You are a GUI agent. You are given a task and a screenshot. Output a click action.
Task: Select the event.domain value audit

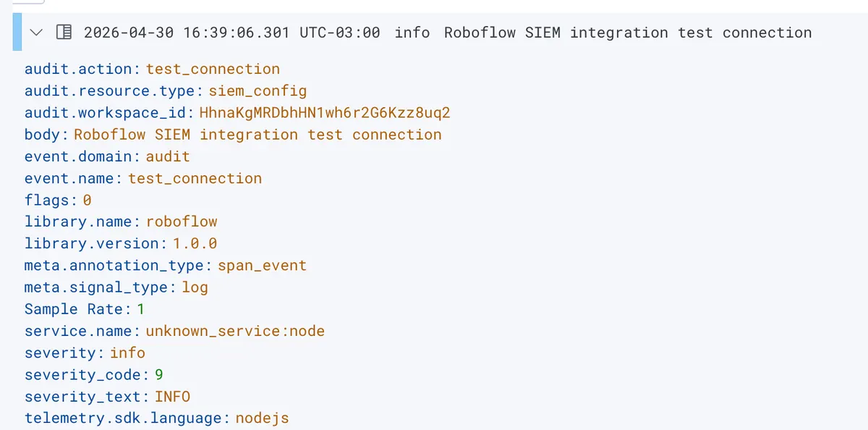coord(168,156)
